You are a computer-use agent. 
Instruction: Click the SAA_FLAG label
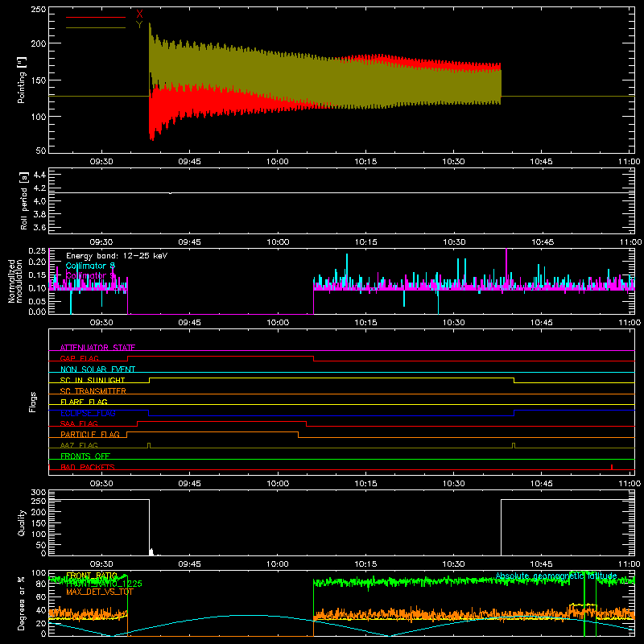point(79,423)
